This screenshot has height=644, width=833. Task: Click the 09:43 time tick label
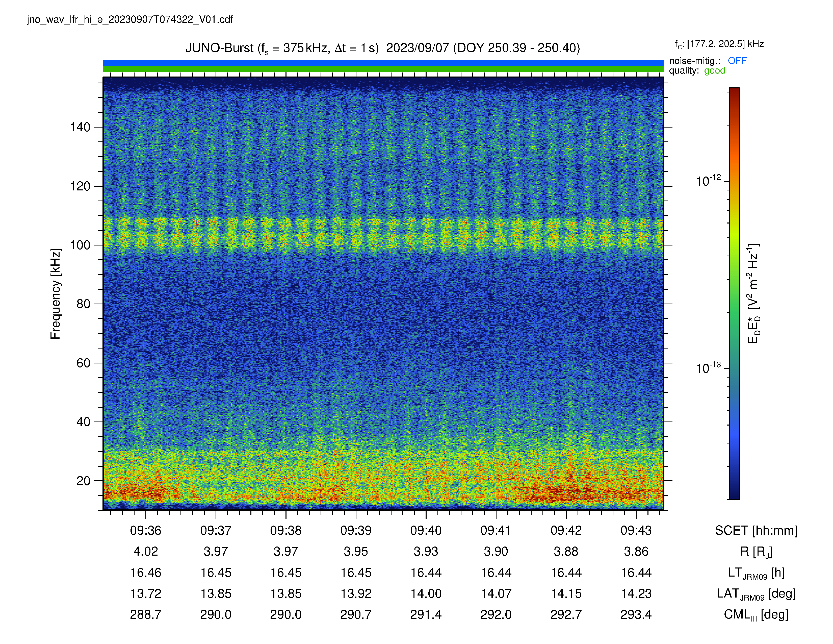pyautogui.click(x=636, y=530)
